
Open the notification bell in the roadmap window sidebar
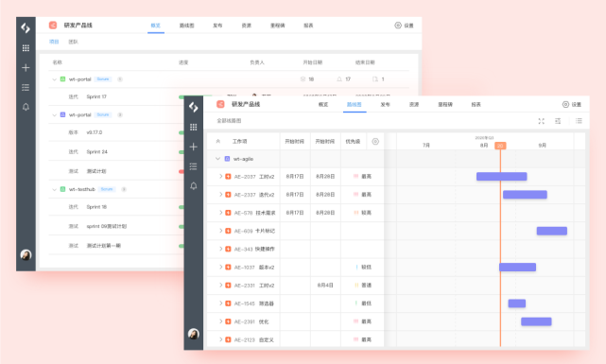194,186
